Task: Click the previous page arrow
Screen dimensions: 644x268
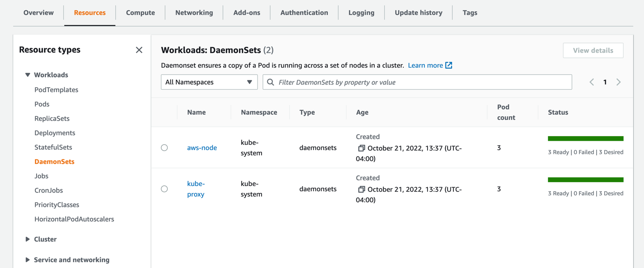Action: (591, 82)
